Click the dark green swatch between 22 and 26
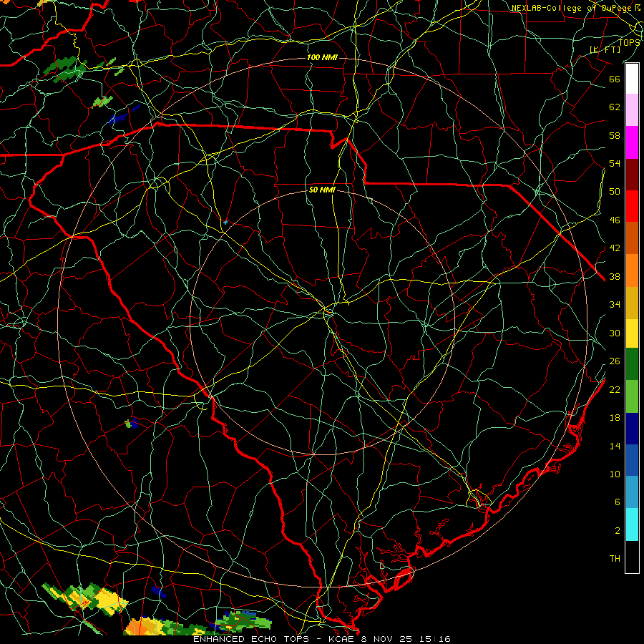Image resolution: width=644 pixels, height=644 pixels. coord(632,364)
